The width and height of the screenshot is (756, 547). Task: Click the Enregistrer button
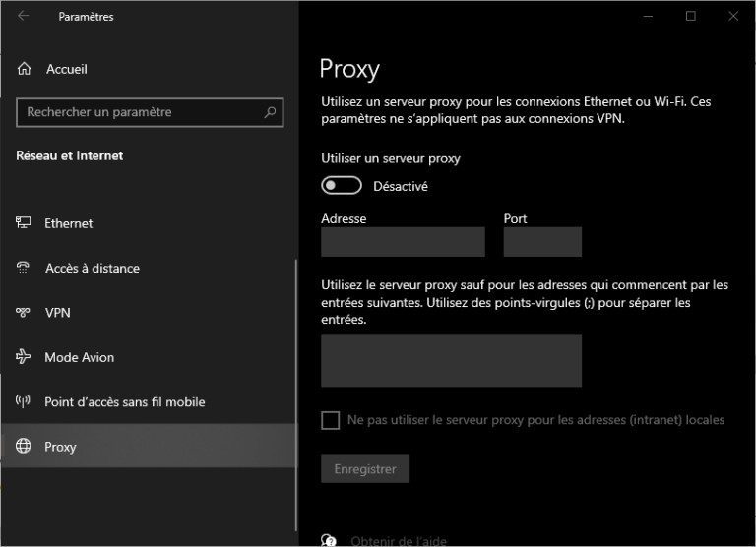[365, 468]
